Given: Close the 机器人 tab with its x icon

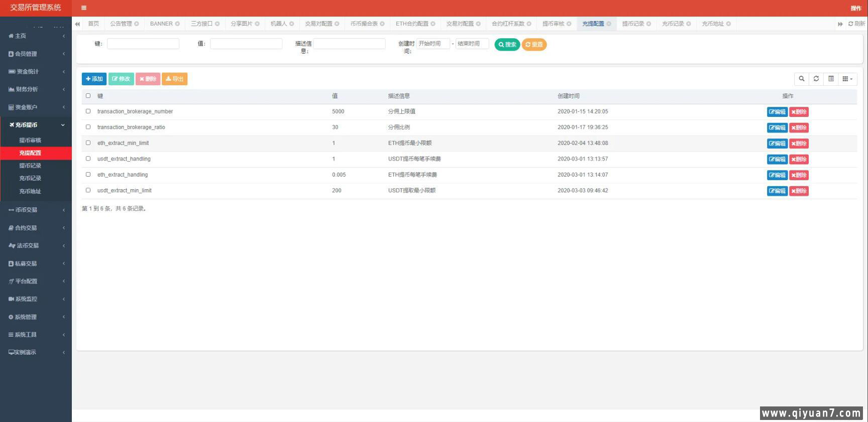Looking at the screenshot, I should (291, 24).
